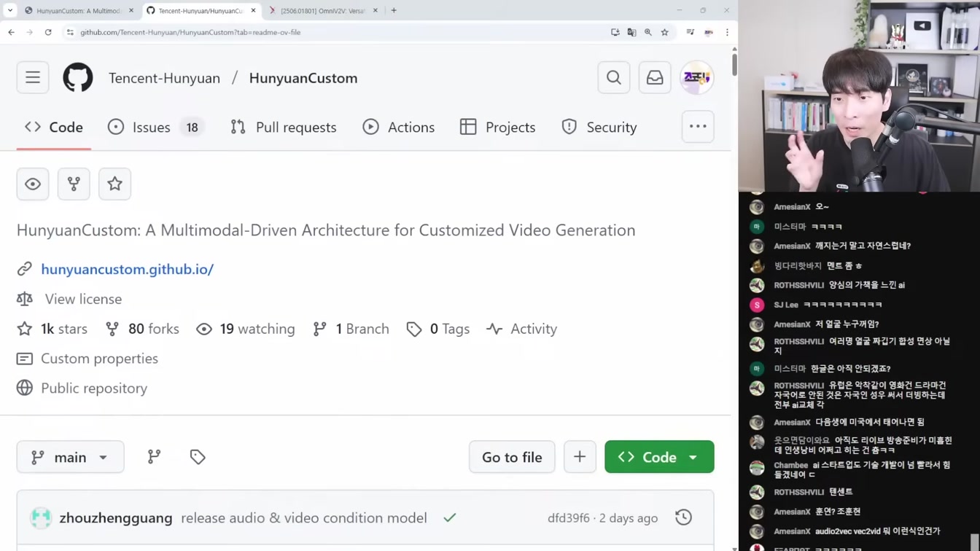This screenshot has height=551, width=980.
Task: View the 80 forks list
Action: [x=143, y=329]
